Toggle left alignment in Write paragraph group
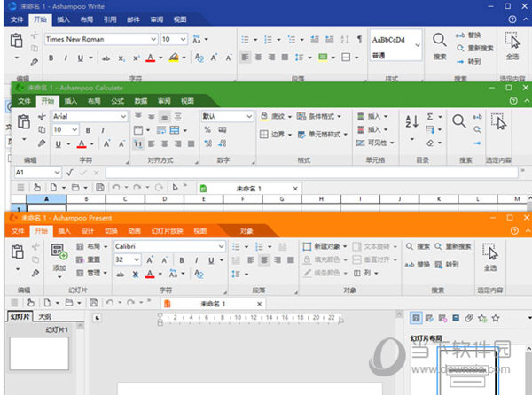 (x=245, y=58)
